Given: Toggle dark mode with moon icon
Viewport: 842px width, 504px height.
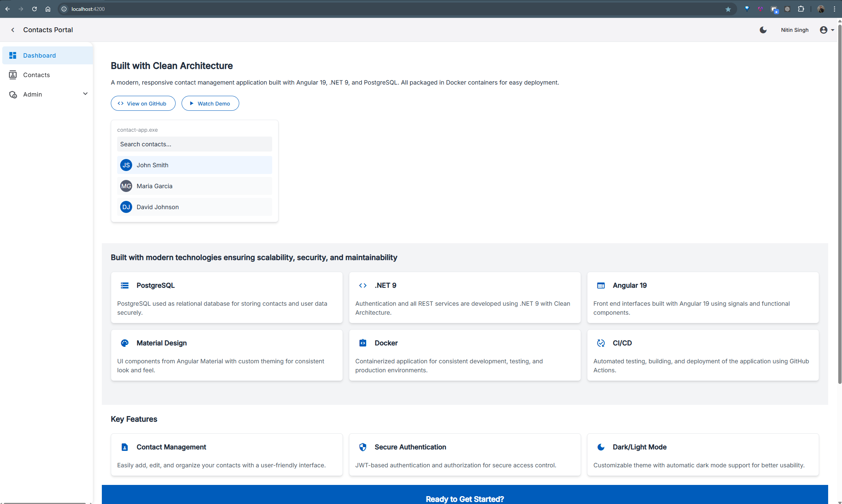Looking at the screenshot, I should [763, 30].
